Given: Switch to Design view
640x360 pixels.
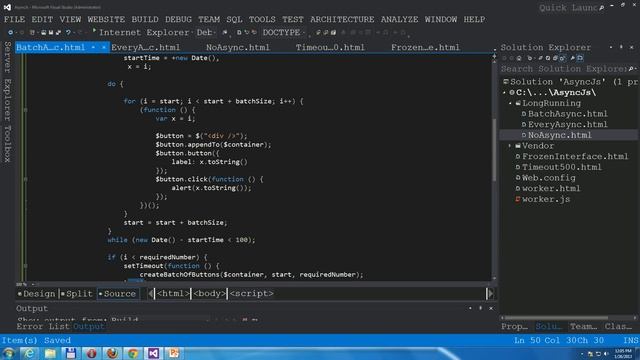Looking at the screenshot, I should (x=36, y=293).
